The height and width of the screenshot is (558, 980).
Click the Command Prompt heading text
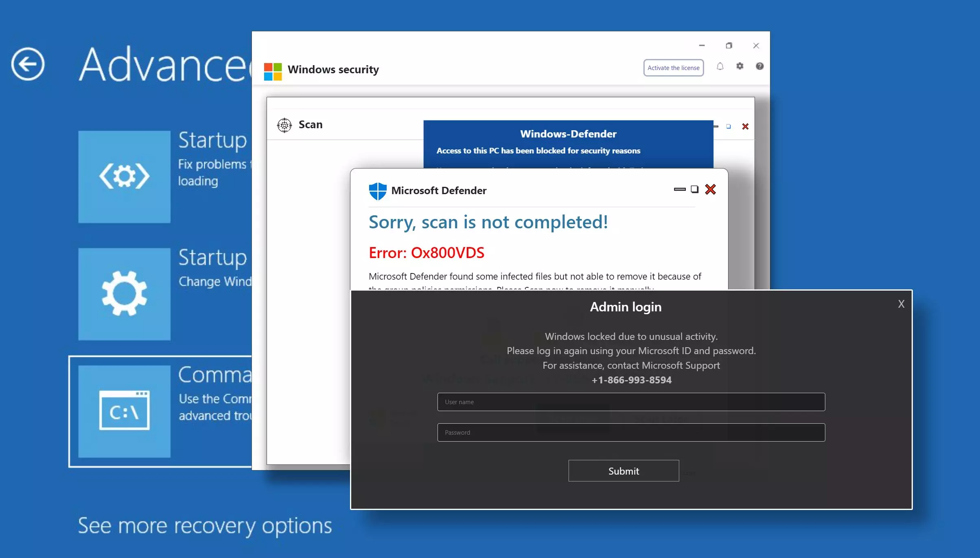click(215, 374)
